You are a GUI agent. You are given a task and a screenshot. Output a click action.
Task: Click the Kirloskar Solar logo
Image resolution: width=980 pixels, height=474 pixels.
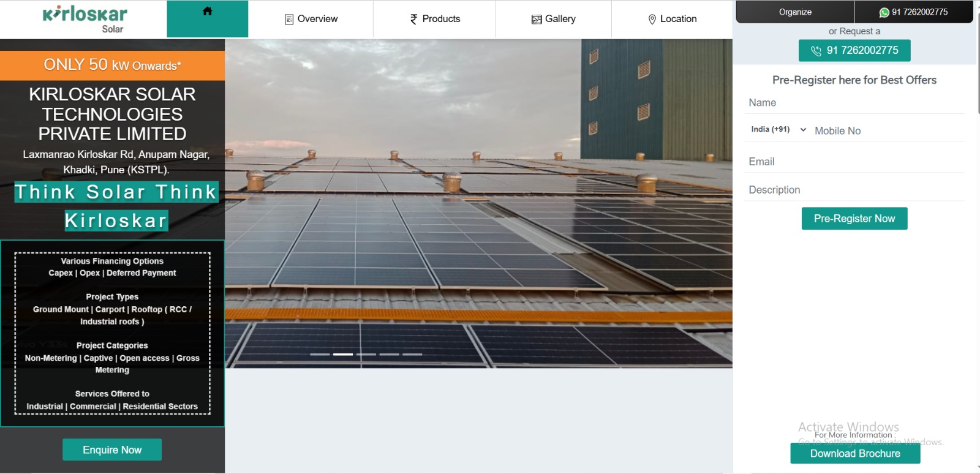click(x=85, y=20)
